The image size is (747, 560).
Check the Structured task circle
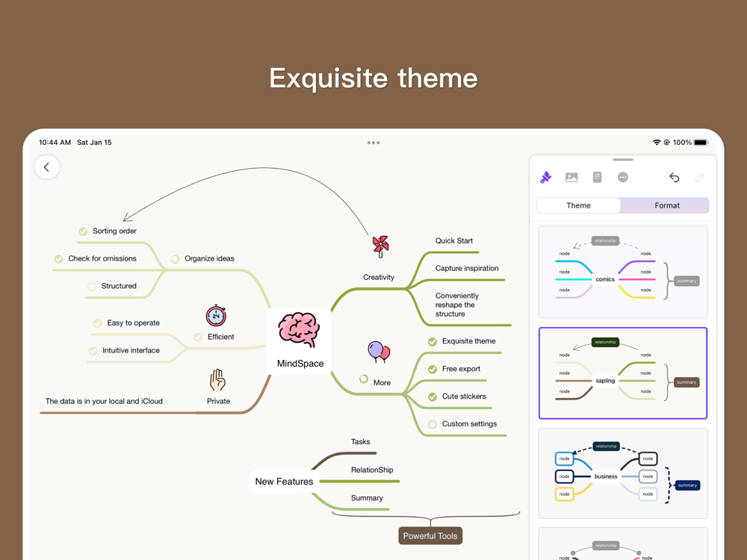pyautogui.click(x=91, y=287)
